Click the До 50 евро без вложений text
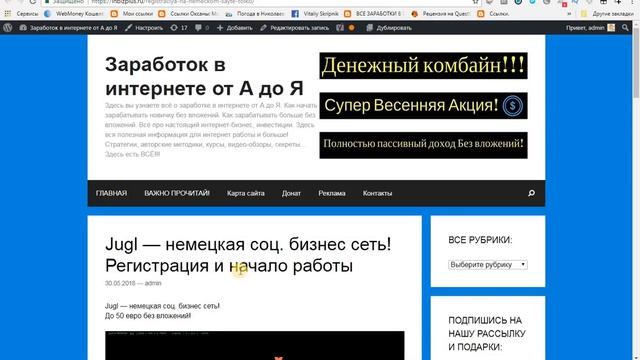 coord(148,316)
